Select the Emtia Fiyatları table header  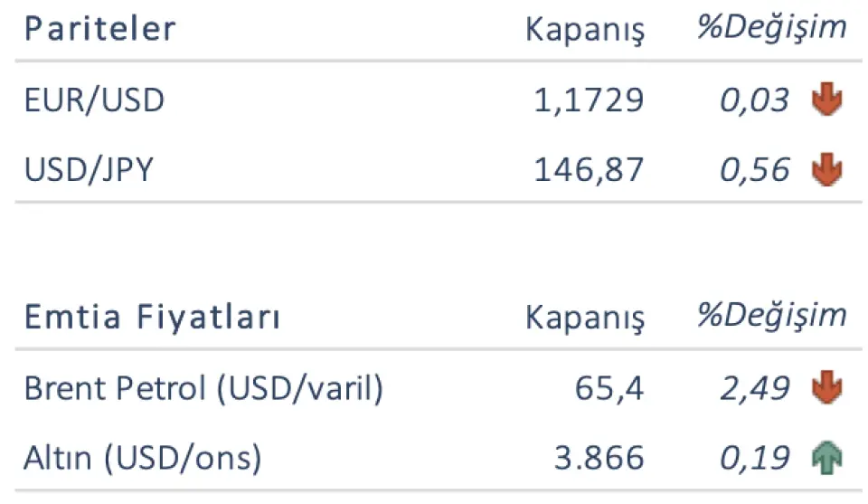tap(152, 319)
